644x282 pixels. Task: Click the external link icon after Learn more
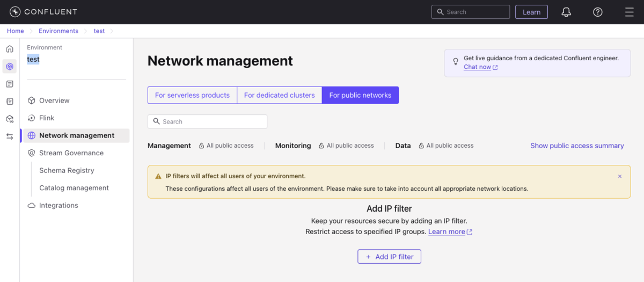470,232
